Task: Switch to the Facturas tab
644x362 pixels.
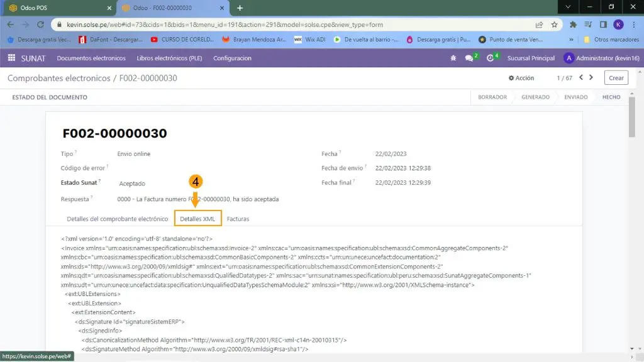Action: point(238,219)
